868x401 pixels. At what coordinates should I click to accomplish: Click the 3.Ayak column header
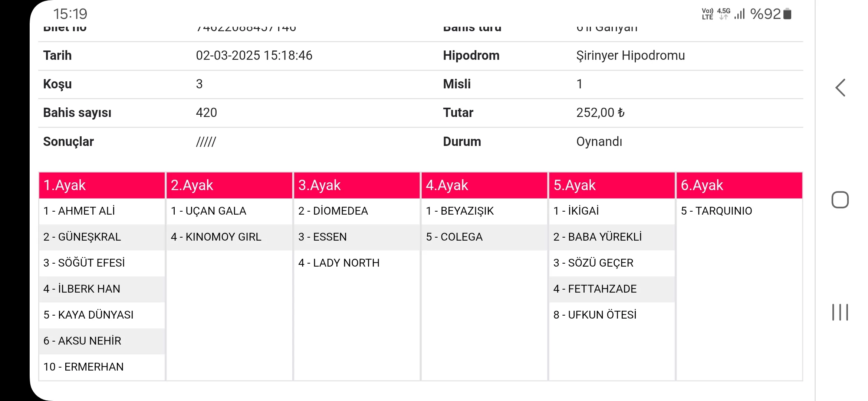pyautogui.click(x=356, y=185)
